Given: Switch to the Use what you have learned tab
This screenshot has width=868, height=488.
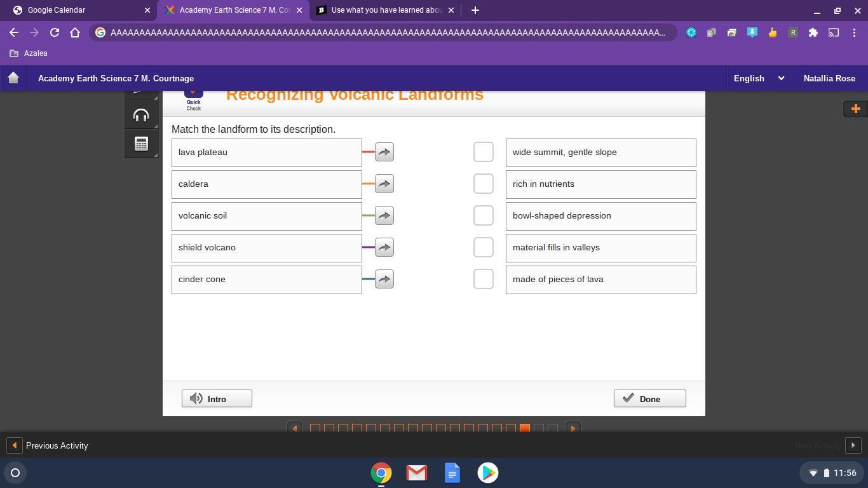Looking at the screenshot, I should point(386,10).
